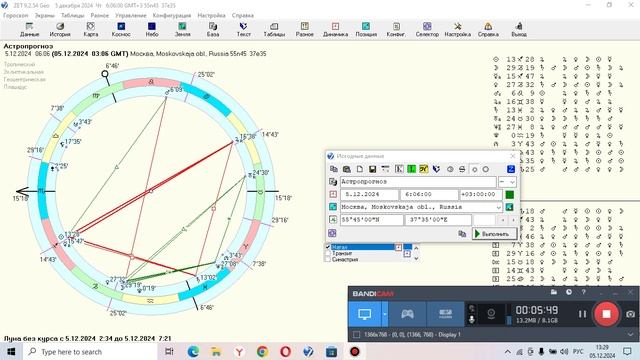Click the clock icon in dialog toolbar
The width and height of the screenshot is (640, 360).
450,169
